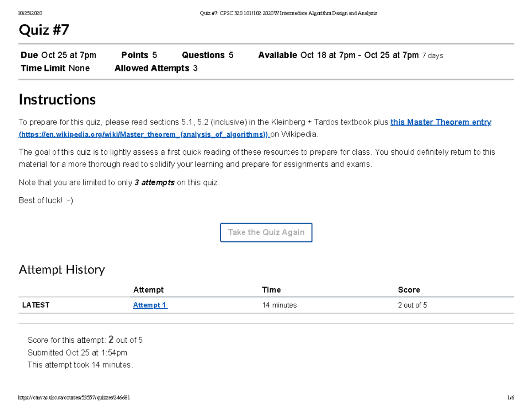Select the Quiz #7 page heading

point(43,30)
